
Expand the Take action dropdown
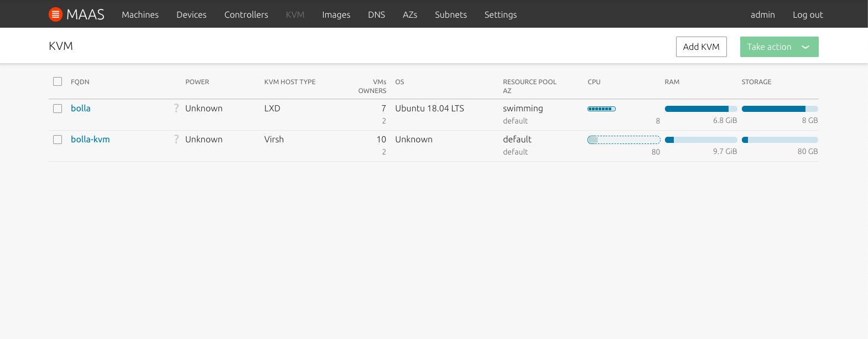tap(779, 47)
